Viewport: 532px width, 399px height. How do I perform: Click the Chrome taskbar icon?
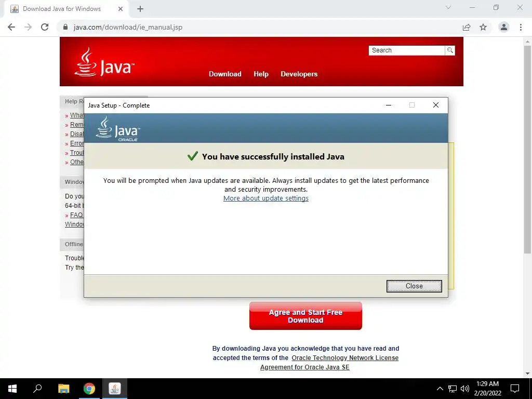(x=89, y=389)
